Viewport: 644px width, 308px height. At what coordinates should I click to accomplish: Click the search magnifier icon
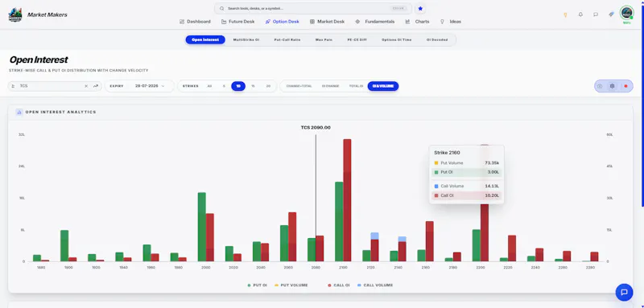[x=222, y=8]
